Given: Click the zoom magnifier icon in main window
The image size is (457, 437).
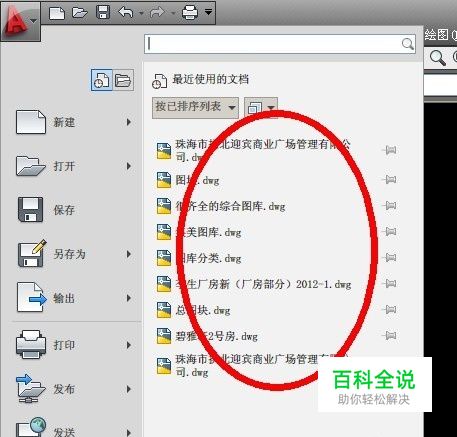Looking at the screenshot, I should (437, 58).
